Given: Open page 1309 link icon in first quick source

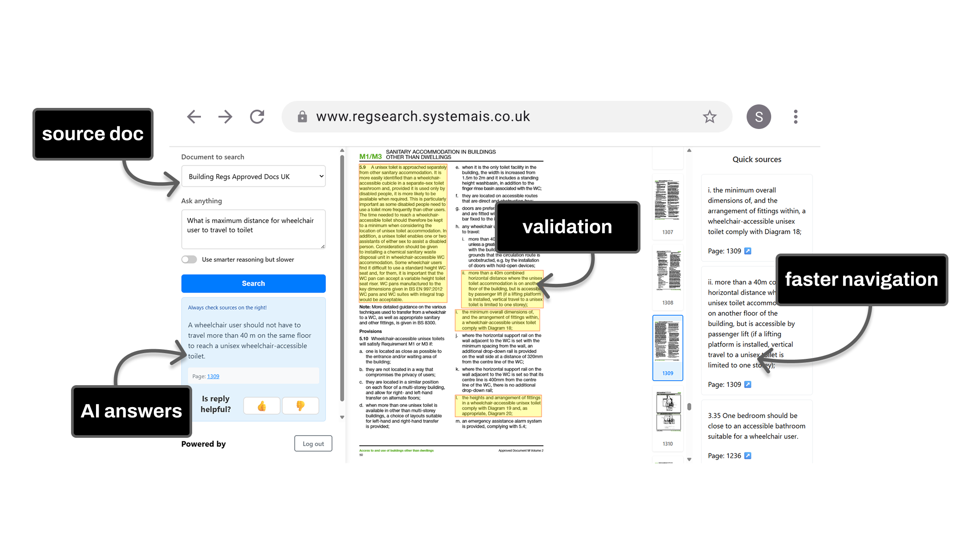Looking at the screenshot, I should pos(748,251).
